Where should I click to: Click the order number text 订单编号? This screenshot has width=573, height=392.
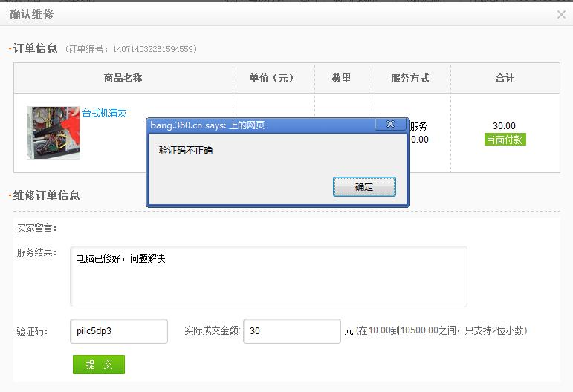131,49
